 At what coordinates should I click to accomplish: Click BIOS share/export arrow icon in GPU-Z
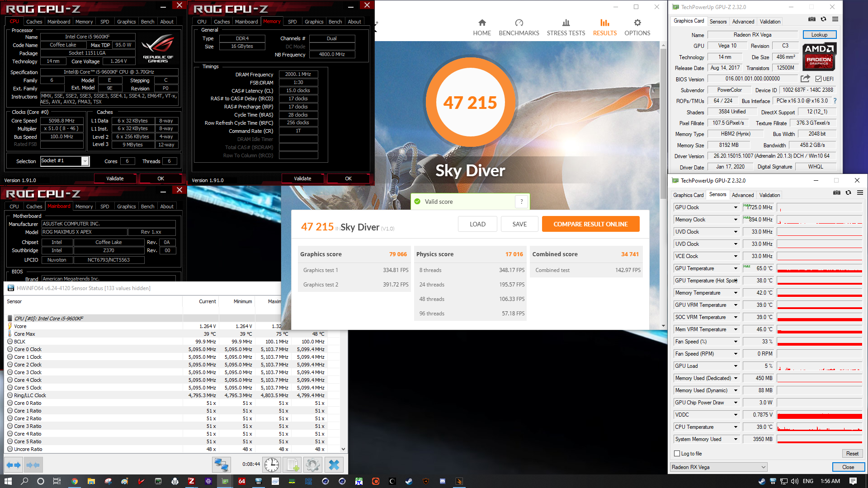point(805,79)
